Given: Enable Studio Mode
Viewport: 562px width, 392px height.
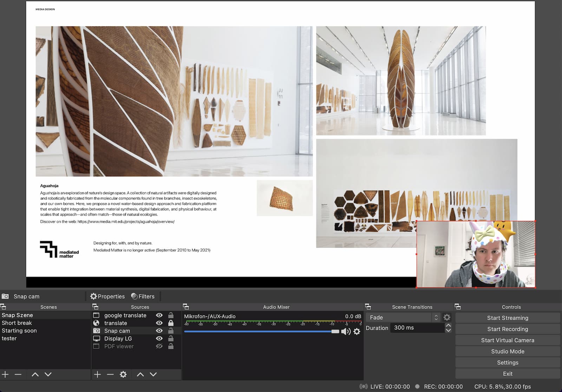Looking at the screenshot, I should [508, 352].
